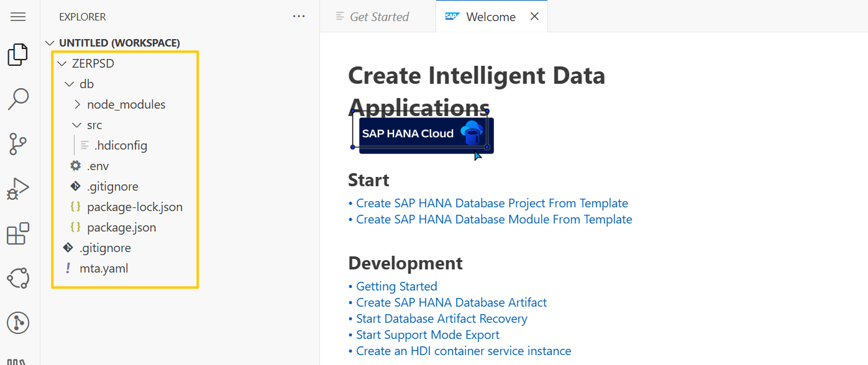Collapse the src folder

click(77, 125)
